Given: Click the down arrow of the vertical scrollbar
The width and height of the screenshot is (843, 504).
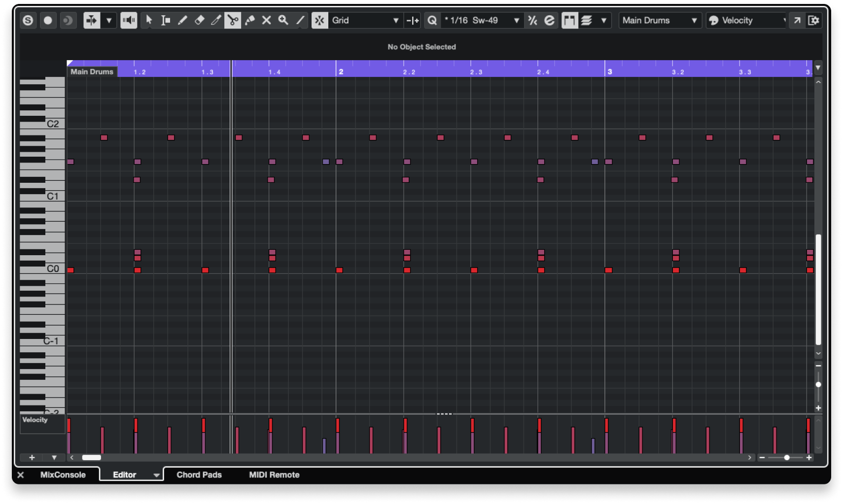Looking at the screenshot, I should 818,353.
